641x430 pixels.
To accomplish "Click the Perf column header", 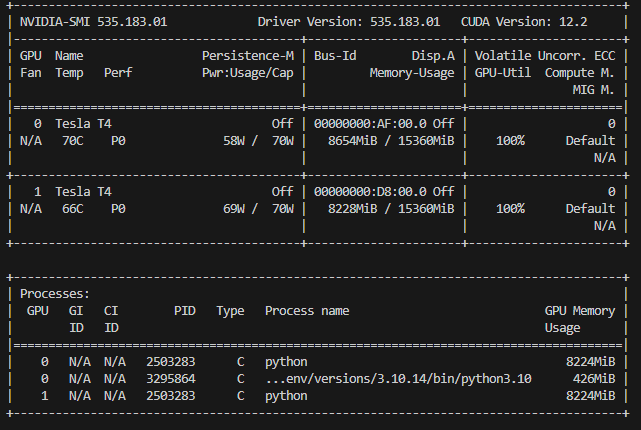I will tap(118, 73).
